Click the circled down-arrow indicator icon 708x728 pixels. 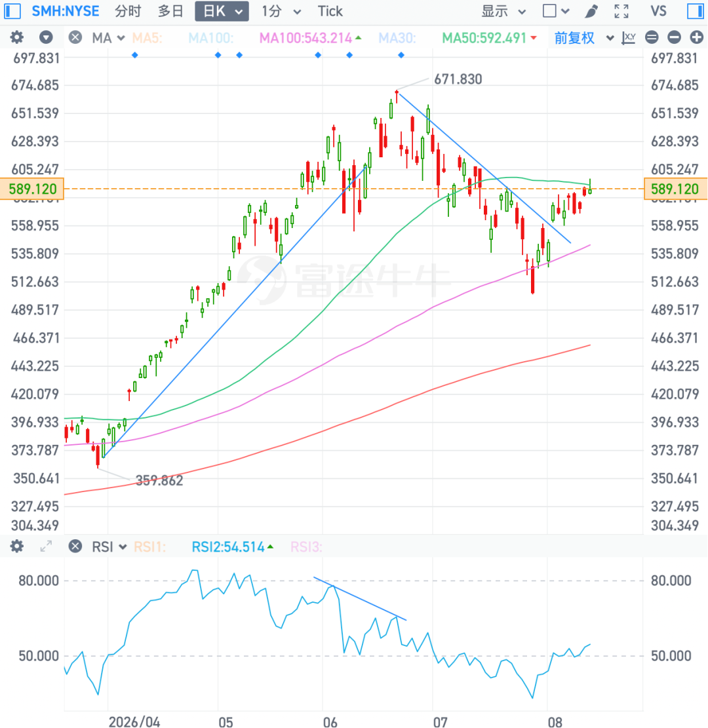tap(46, 37)
